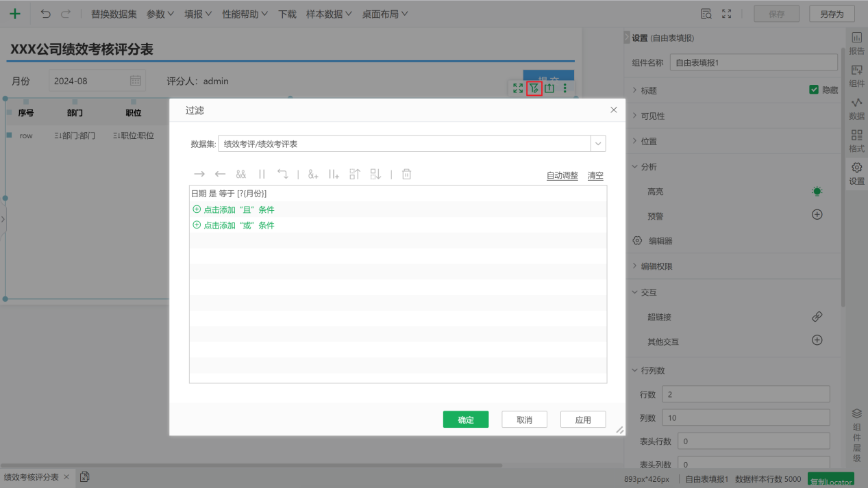Viewport: 868px width, 488px height.
Task: Enter fullscreen via top toolbar expand icon
Action: coord(727,14)
